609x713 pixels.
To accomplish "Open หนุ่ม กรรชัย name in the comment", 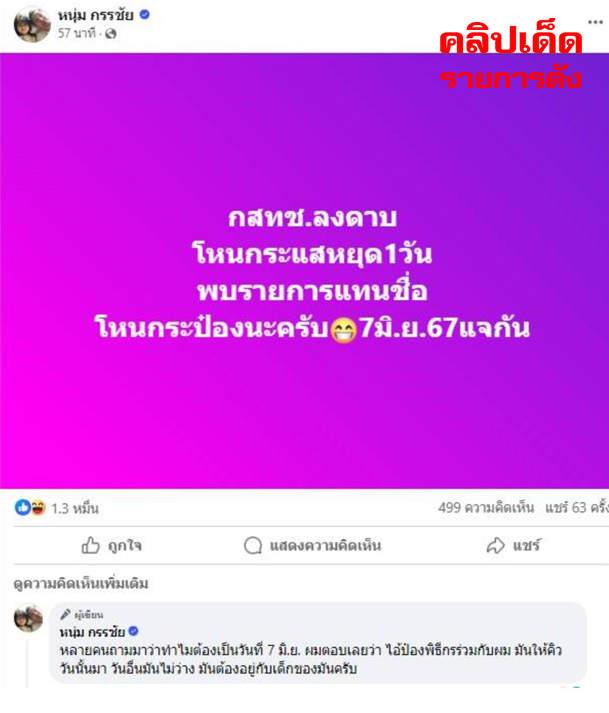I will point(92,632).
